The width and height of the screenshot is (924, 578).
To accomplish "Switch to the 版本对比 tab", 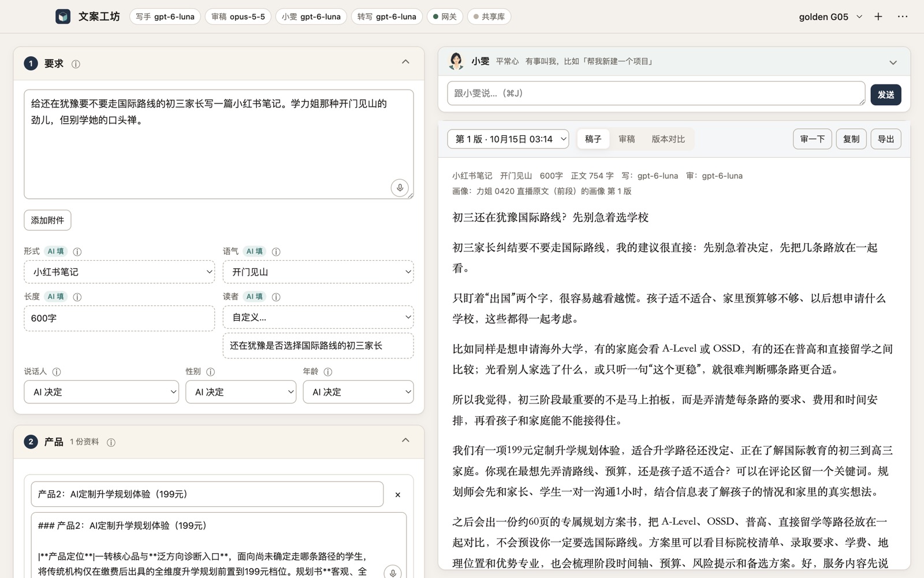I will click(668, 139).
